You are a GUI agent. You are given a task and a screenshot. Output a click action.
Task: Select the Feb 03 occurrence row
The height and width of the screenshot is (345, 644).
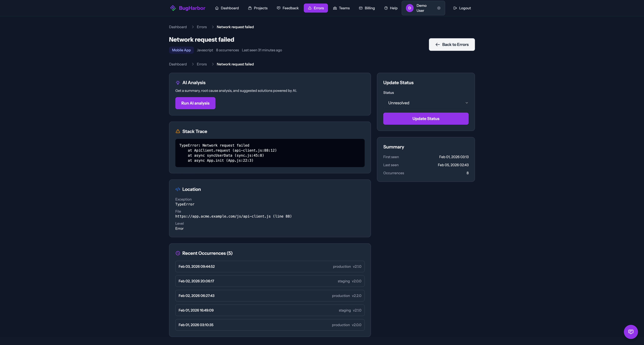coord(270,266)
